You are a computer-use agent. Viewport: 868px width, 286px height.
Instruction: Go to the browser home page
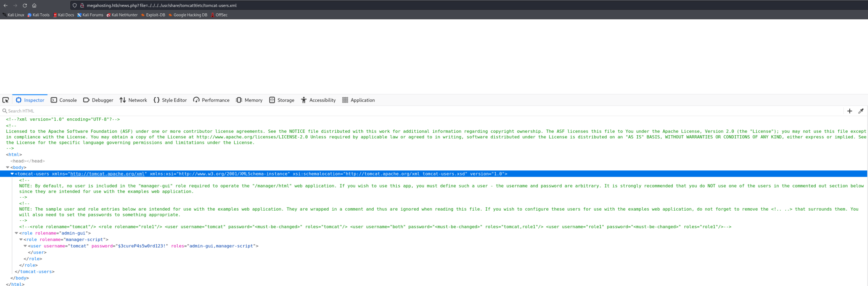[x=34, y=5]
